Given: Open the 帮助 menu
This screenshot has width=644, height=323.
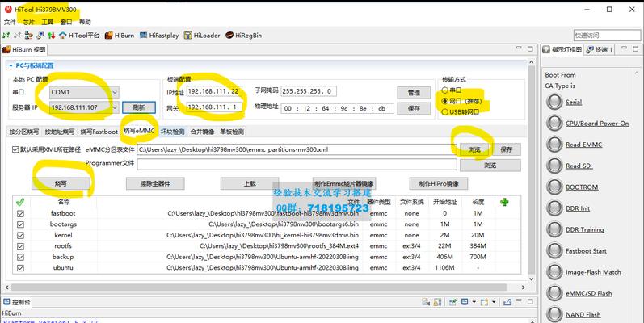Looking at the screenshot, I should 85,22.
